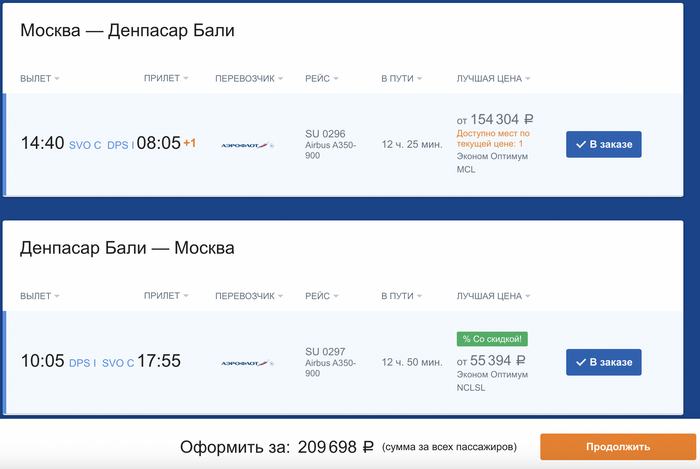
Task: Click the +1 day arrival indicator
Action: (190, 144)
